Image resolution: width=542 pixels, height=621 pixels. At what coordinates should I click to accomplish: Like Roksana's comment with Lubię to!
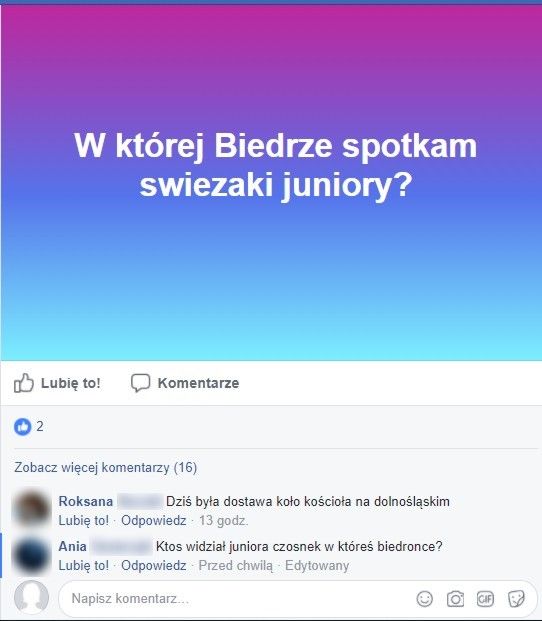click(84, 520)
